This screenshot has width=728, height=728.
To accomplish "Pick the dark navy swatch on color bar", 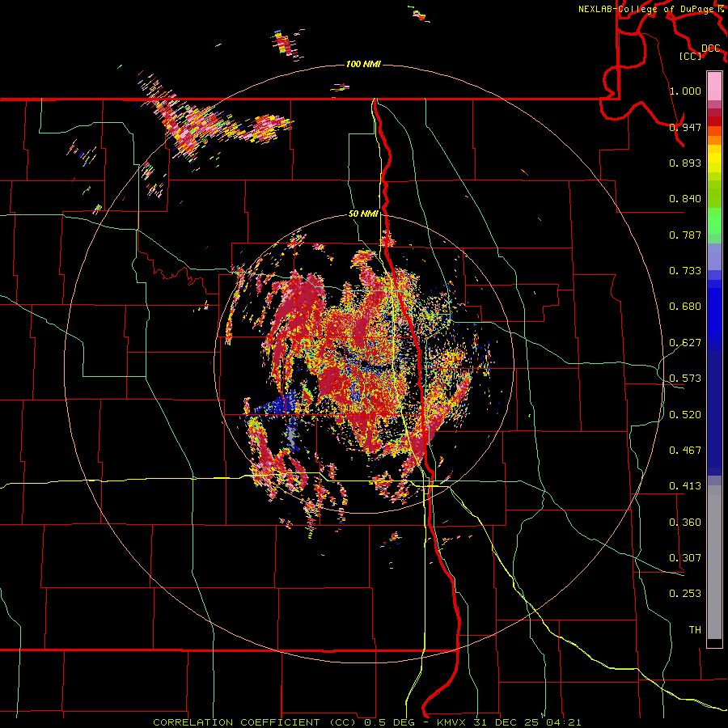I will pos(714,413).
